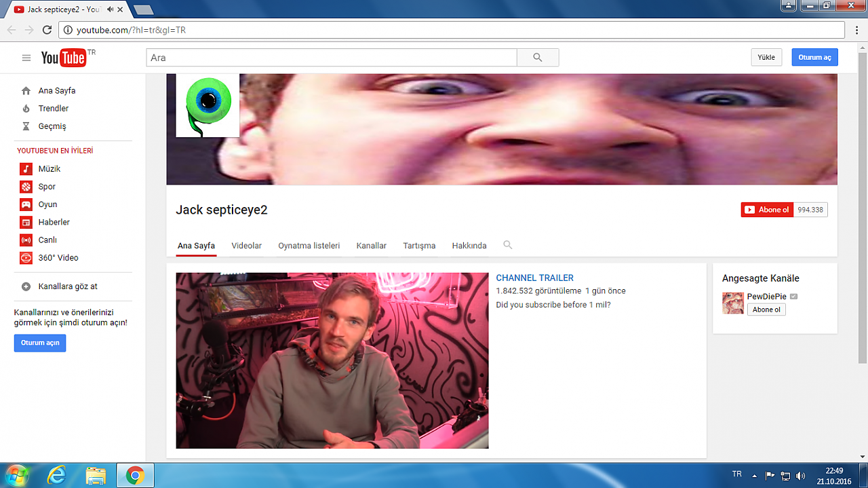This screenshot has width=868, height=488.
Task: Click the Jack septiceye2 channel avatar
Action: coord(208,105)
